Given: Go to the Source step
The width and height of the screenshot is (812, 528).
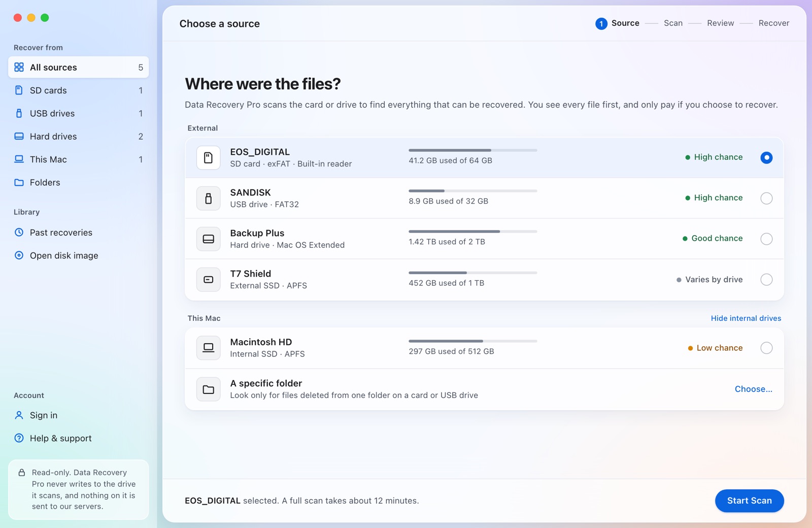Looking at the screenshot, I should (x=617, y=23).
